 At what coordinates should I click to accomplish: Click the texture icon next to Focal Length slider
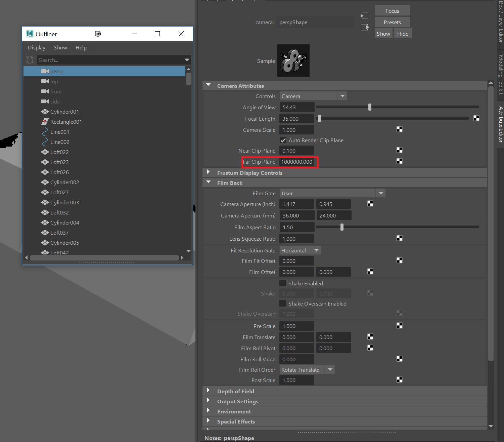[x=476, y=118]
